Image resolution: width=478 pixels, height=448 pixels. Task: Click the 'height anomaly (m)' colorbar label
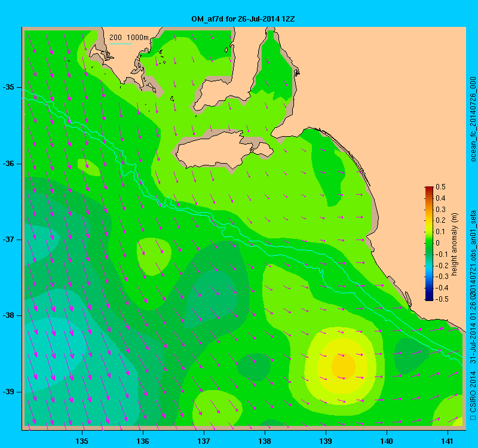[455, 244]
